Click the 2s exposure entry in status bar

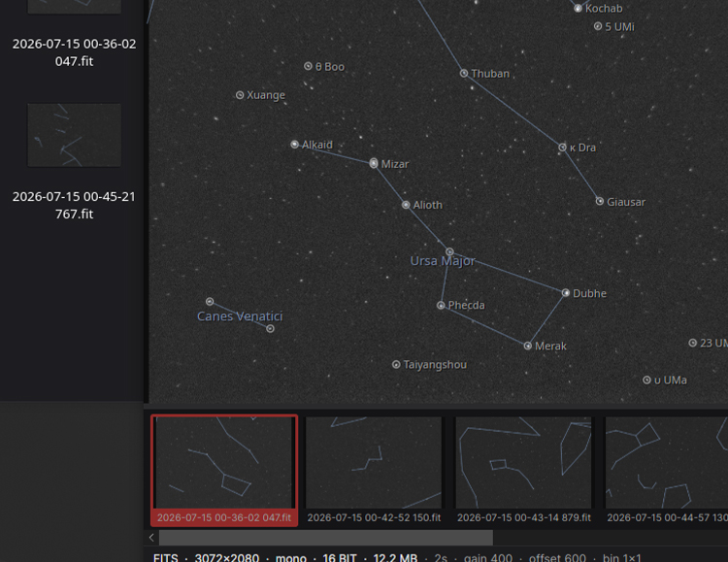coord(441,557)
